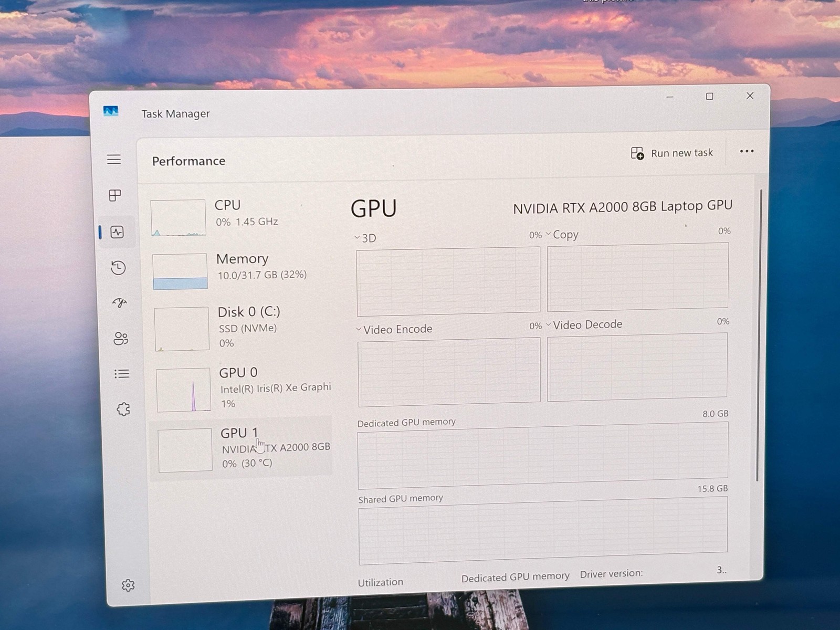
Task: Click the Task Manager app icon
Action: (111, 111)
